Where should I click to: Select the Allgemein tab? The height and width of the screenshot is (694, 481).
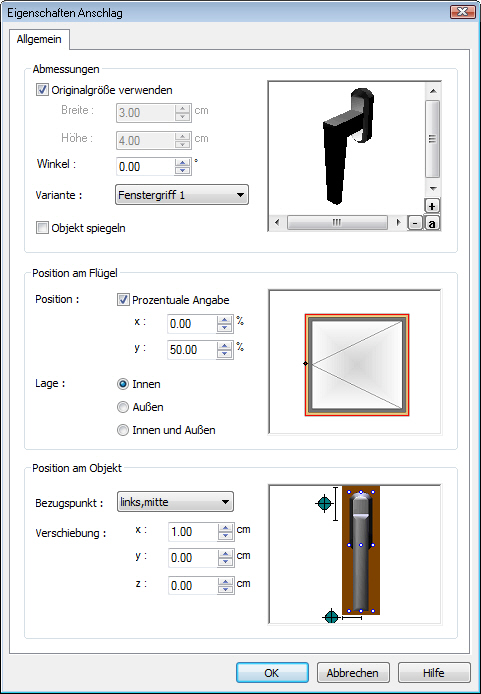click(39, 39)
